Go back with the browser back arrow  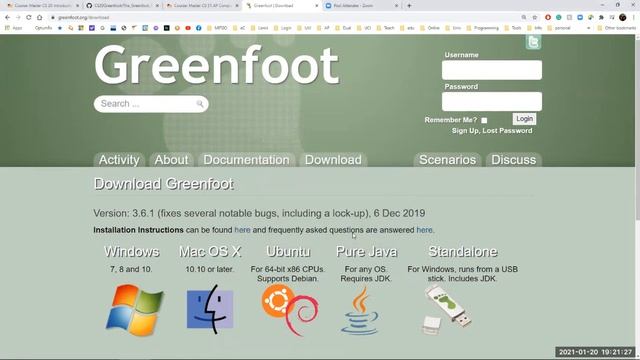[7, 18]
